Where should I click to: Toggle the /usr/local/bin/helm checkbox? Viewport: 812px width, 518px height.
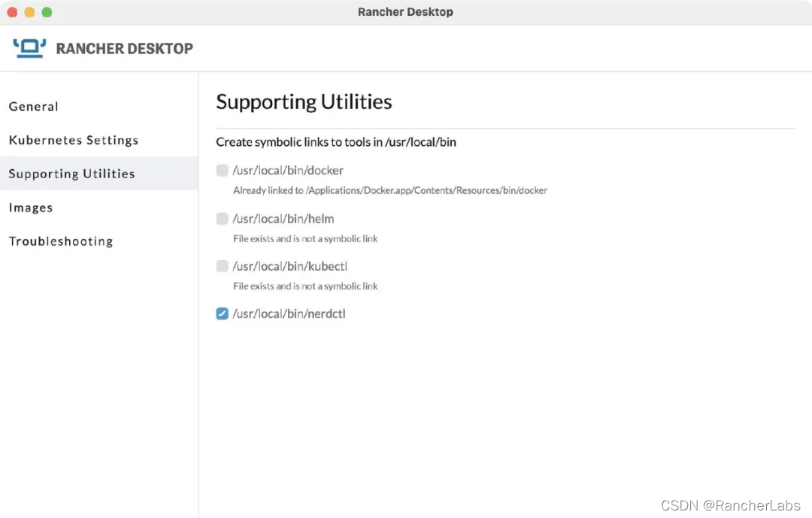222,219
